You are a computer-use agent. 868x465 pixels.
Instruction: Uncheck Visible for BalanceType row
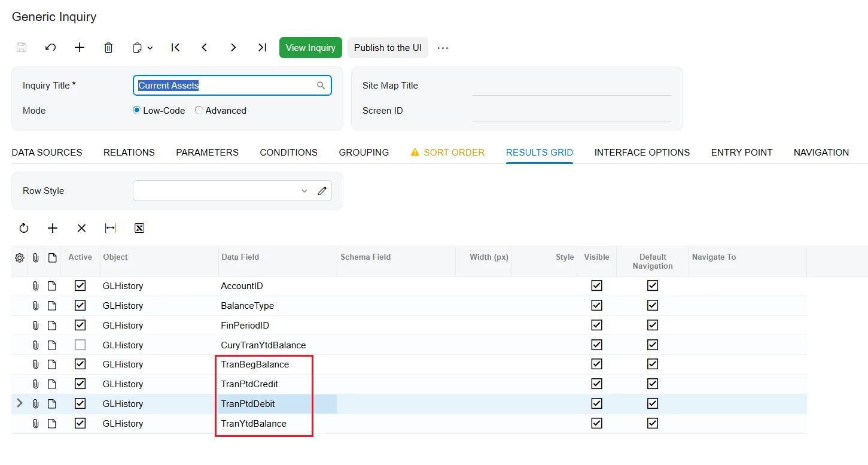pos(596,305)
